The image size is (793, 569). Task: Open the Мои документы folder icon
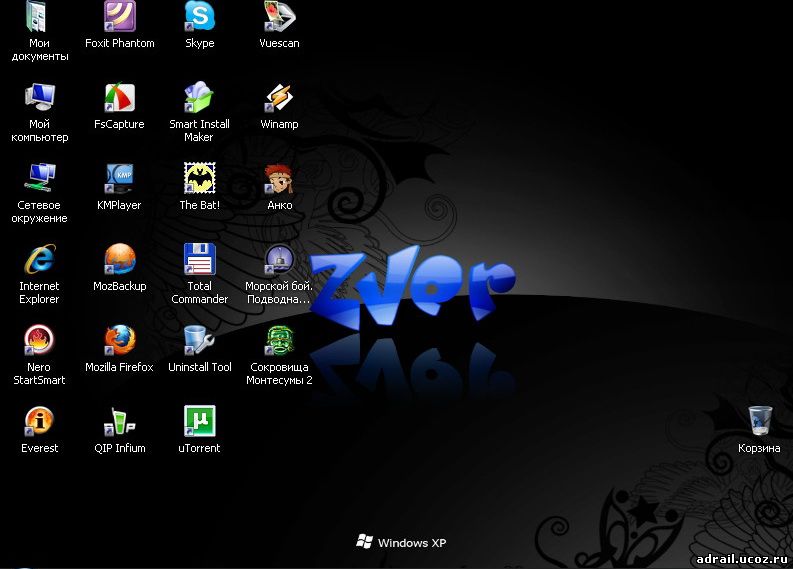pos(38,17)
